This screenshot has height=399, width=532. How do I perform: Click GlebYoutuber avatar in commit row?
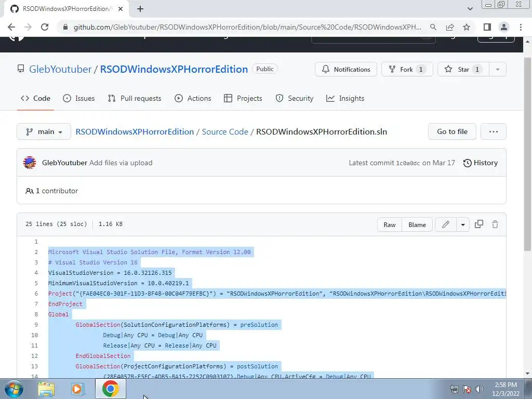pos(30,163)
